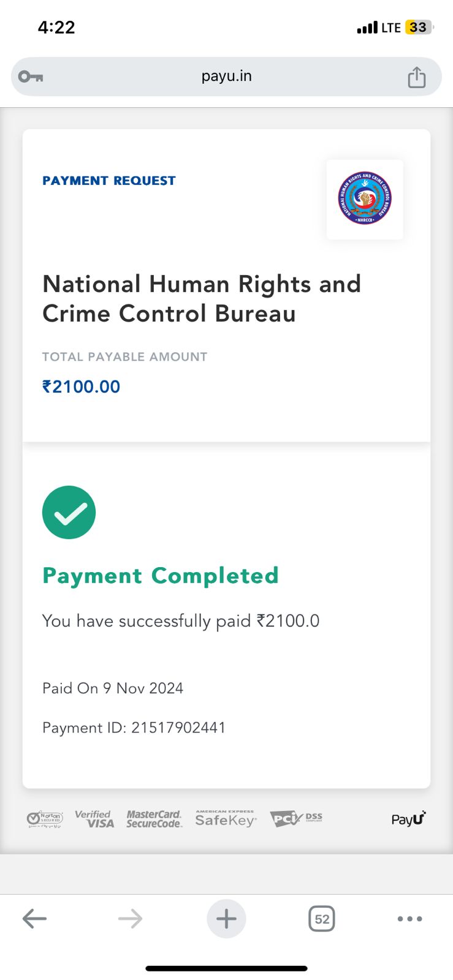The image size is (453, 980).
Task: Tap the Payment Completed heading
Action: coord(160,576)
